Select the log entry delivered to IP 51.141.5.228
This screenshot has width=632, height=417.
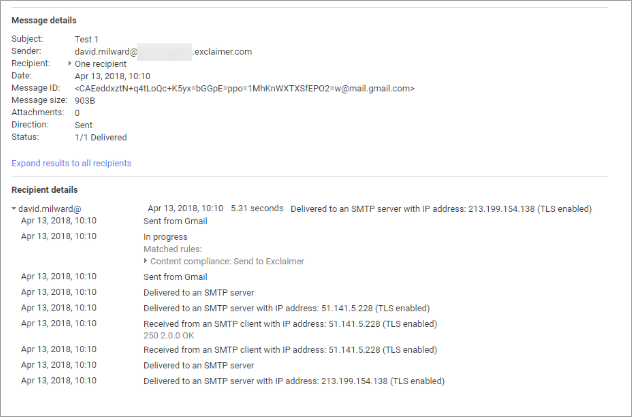(x=287, y=308)
